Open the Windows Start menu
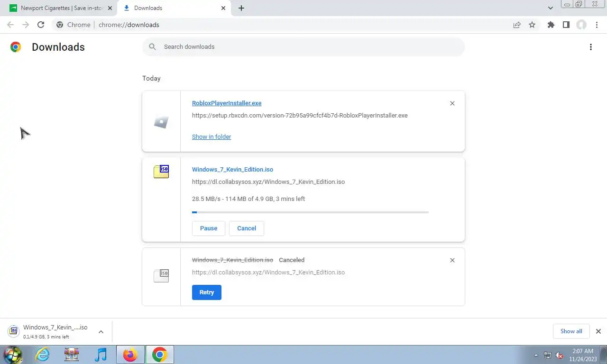The image size is (607, 364). (x=13, y=355)
